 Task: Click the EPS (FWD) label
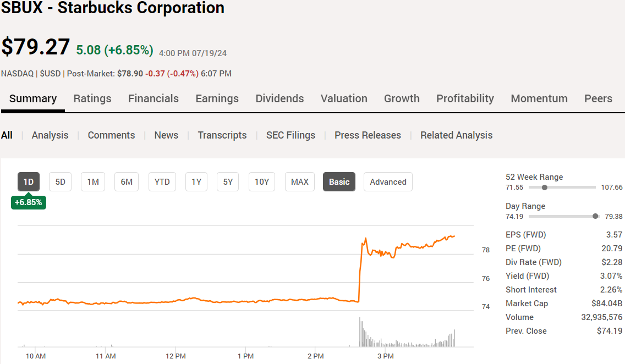526,235
